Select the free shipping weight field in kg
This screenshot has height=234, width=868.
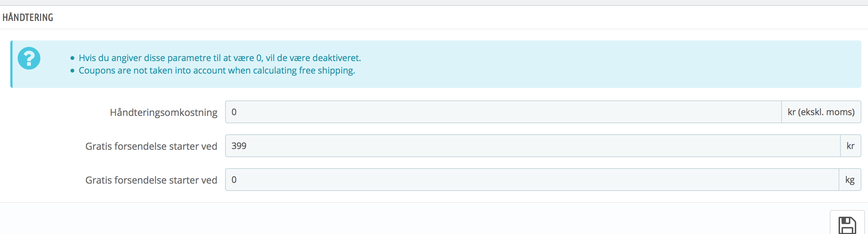[532, 180]
